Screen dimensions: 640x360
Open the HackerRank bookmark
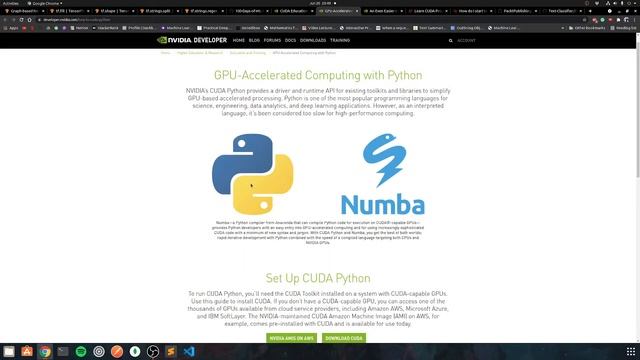[105, 28]
